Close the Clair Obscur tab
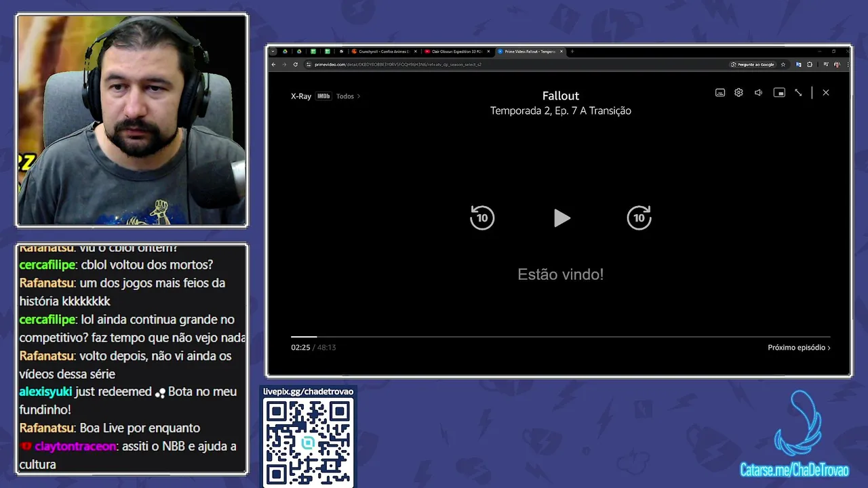 [x=488, y=52]
